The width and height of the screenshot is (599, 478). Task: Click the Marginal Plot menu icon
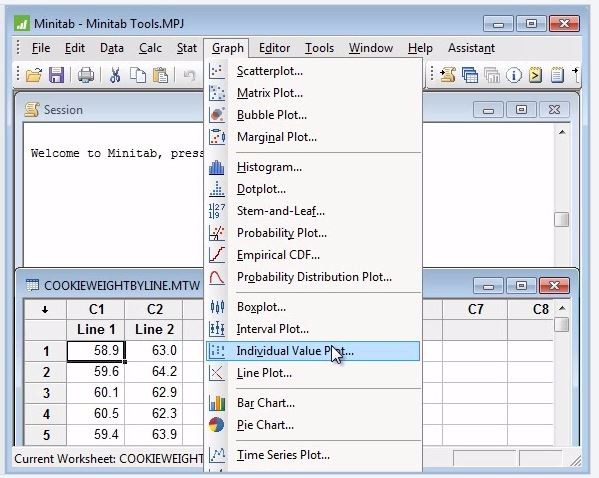(217, 137)
